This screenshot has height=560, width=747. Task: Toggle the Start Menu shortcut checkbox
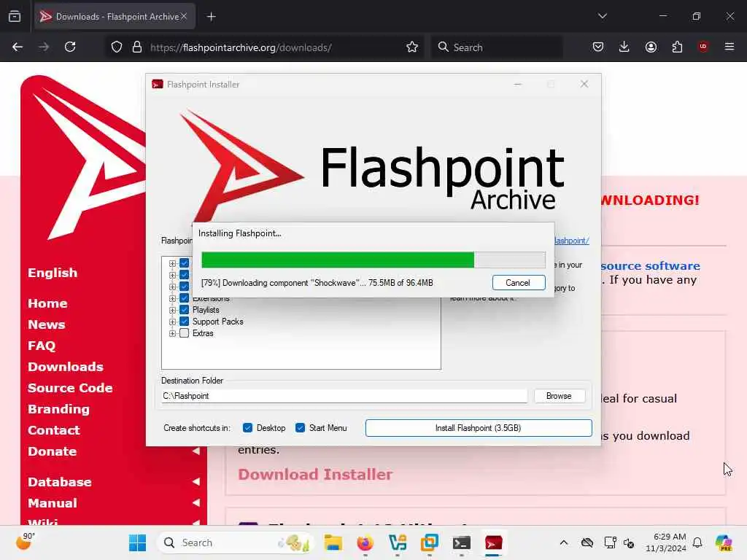(x=300, y=427)
